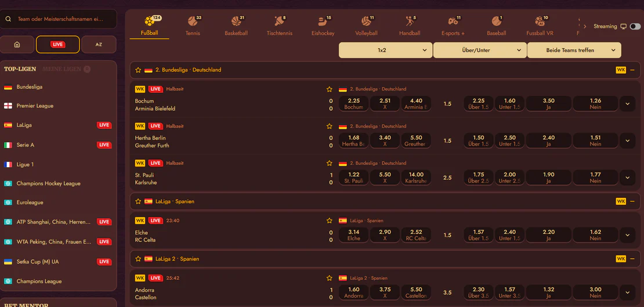Favorite the Bochum vs Arminia Bielefeld match
Viewport: 644px width, 307px height.
point(329,89)
